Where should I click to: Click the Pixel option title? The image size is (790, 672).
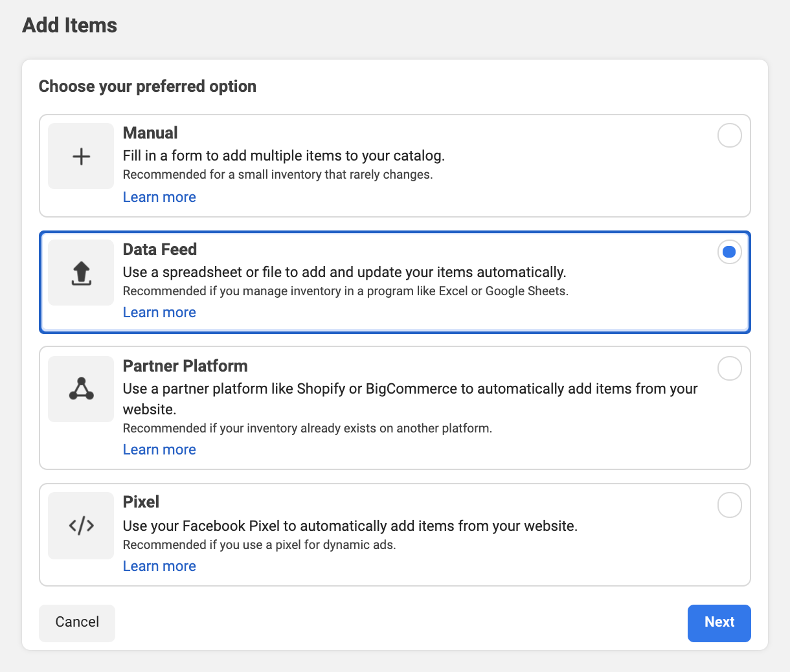tap(141, 502)
